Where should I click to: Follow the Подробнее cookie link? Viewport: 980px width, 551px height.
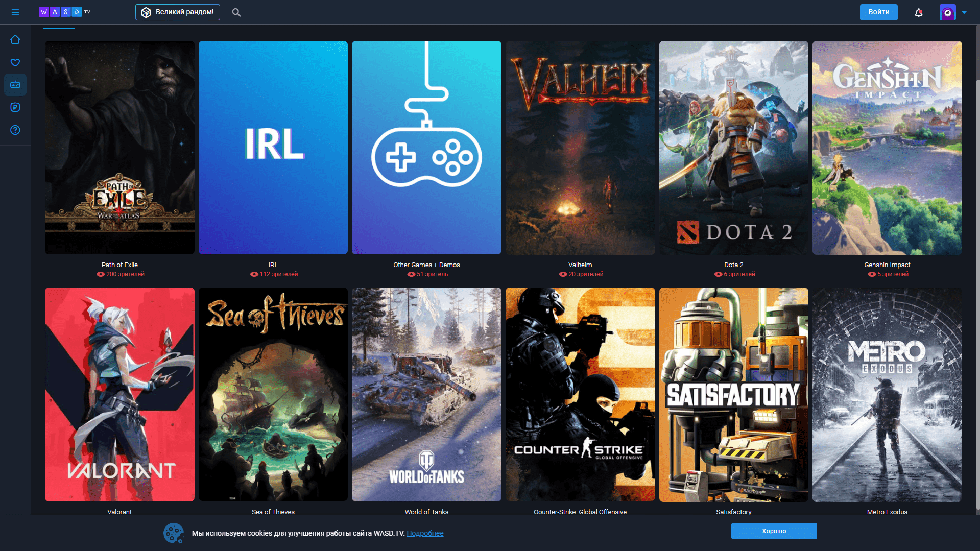point(425,533)
